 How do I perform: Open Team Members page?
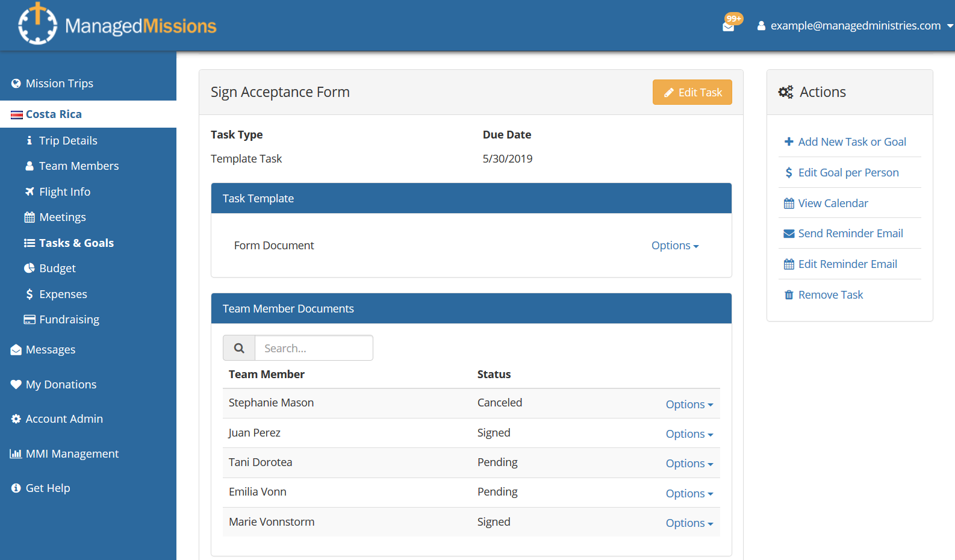click(79, 166)
